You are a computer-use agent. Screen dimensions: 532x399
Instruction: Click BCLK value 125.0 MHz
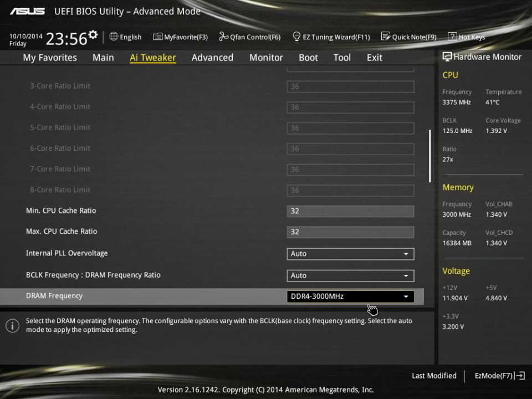point(457,131)
